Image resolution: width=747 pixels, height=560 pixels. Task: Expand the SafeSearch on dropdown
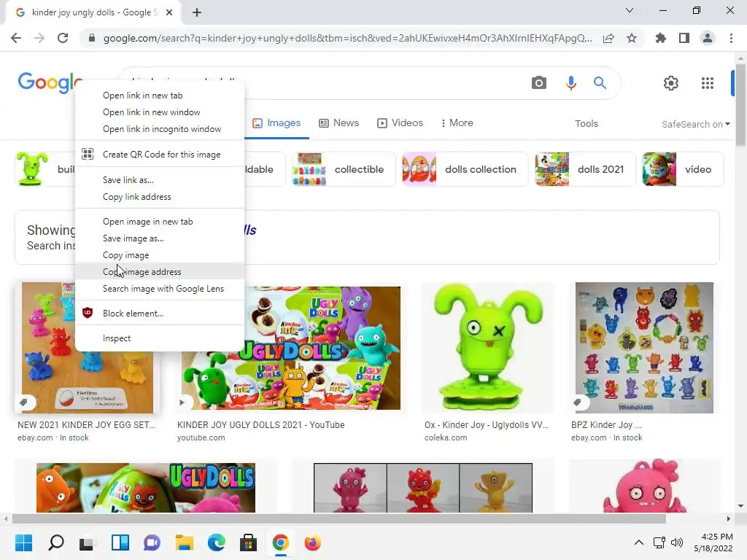coord(695,124)
